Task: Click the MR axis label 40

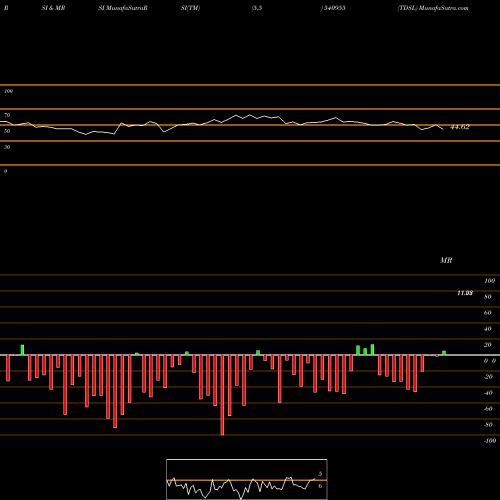Action: (488, 329)
